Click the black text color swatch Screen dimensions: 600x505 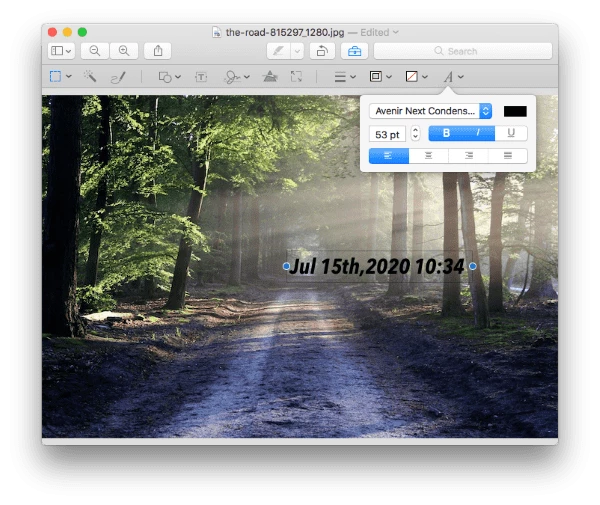515,111
